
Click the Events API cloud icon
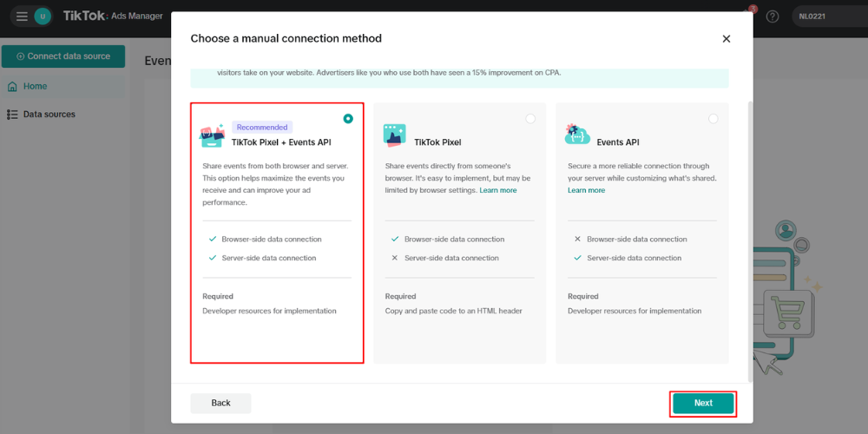577,135
